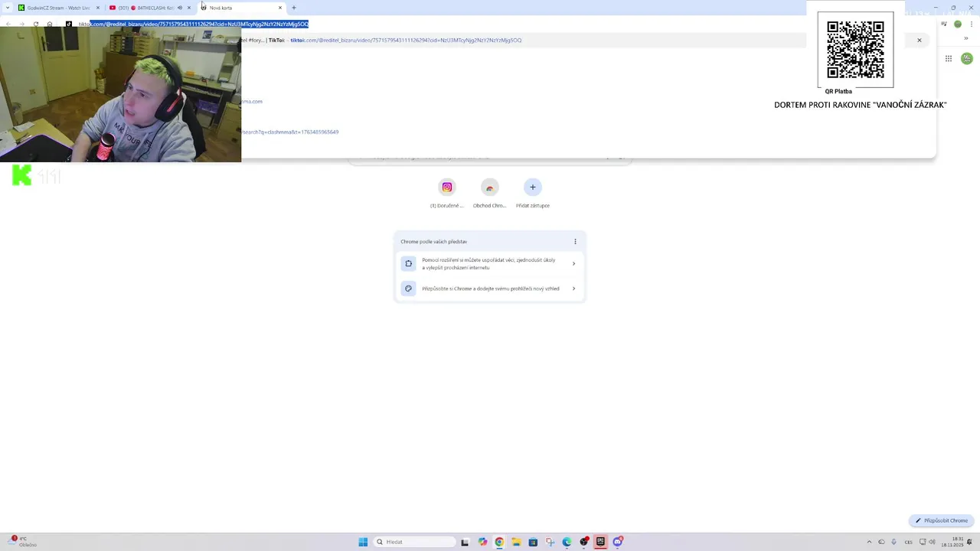The width and height of the screenshot is (980, 551).
Task: Close the Nová karta tab
Action: pos(280,8)
